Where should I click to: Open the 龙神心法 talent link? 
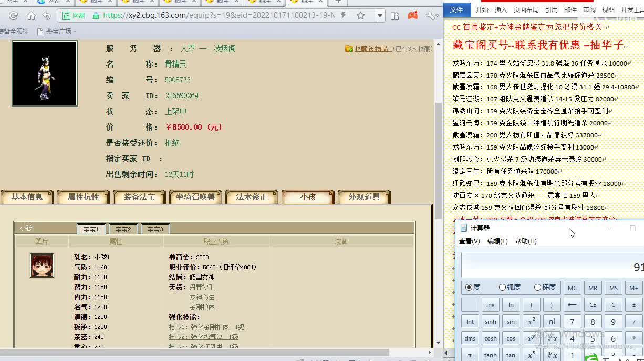pos(202,297)
